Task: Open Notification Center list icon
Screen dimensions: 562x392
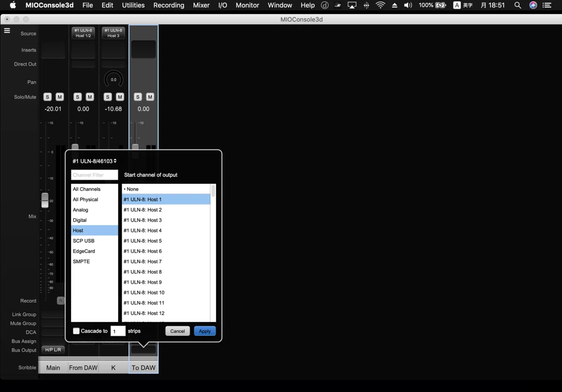Action: [547, 5]
